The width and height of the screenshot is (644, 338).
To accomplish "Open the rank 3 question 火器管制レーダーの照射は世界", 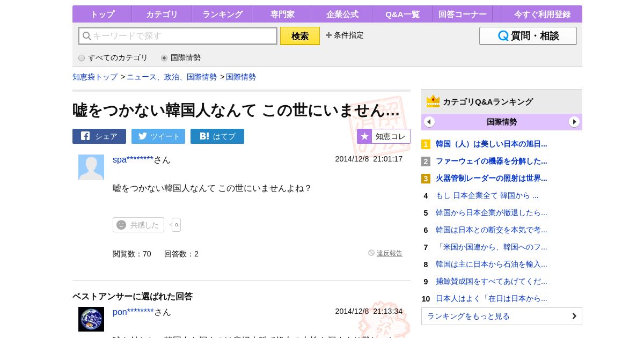I will 492,178.
